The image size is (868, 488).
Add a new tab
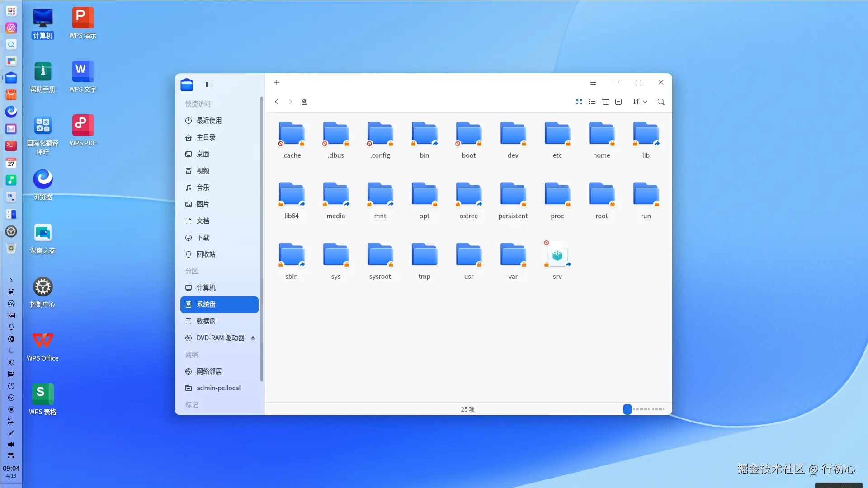(277, 82)
